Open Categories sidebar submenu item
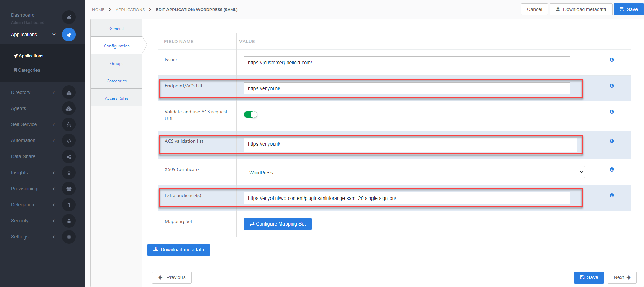644x287 pixels. click(27, 70)
